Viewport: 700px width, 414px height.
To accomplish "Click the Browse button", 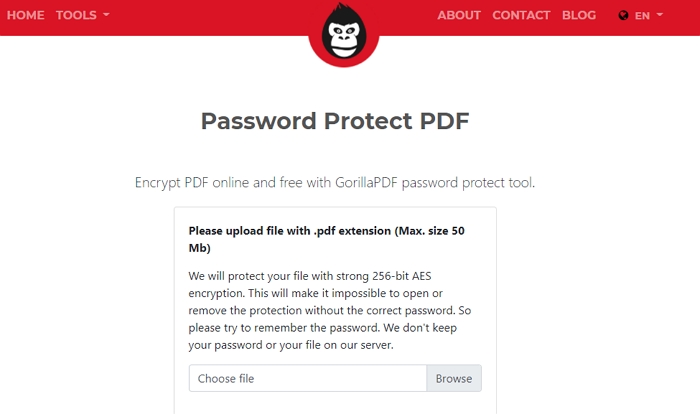I will pos(454,378).
